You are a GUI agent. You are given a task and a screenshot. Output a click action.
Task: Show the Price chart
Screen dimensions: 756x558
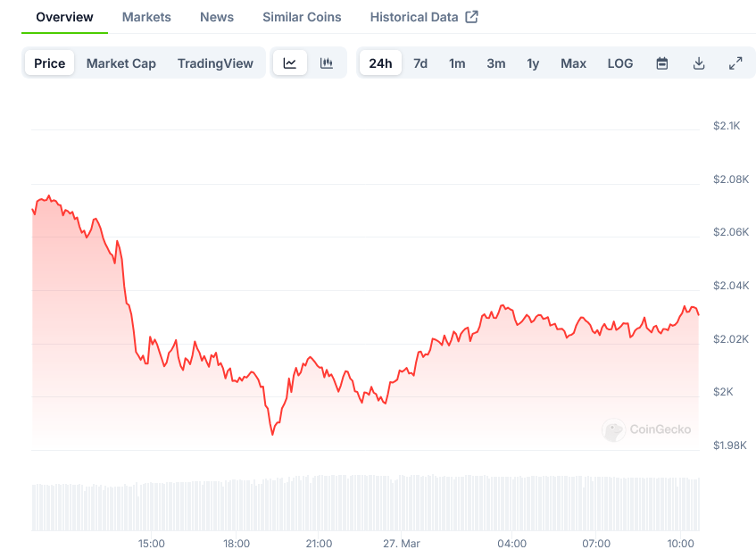[50, 63]
